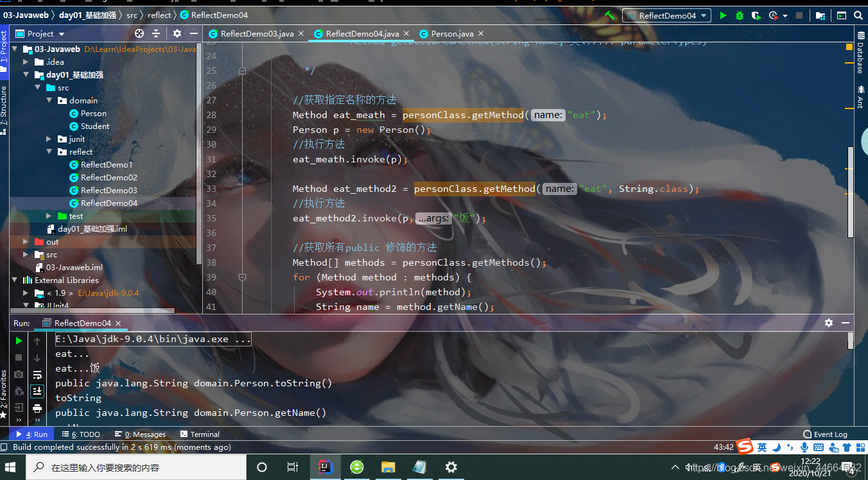
Task: Build project with the hammer icon
Action: coord(609,15)
